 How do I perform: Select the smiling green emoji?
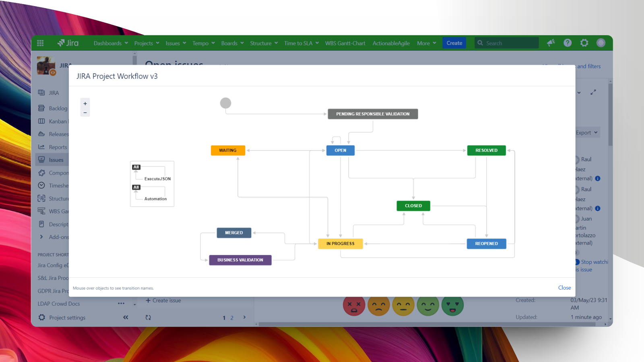(428, 306)
